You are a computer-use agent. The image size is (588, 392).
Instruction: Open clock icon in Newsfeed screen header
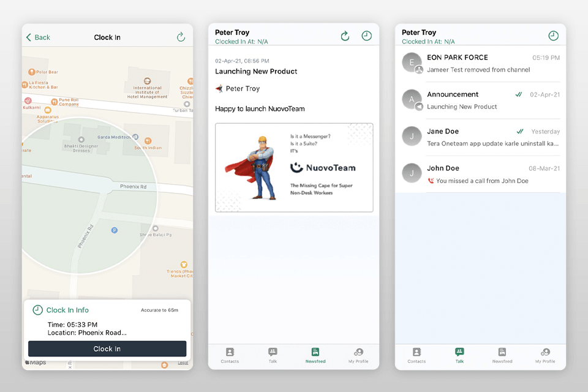coord(366,36)
